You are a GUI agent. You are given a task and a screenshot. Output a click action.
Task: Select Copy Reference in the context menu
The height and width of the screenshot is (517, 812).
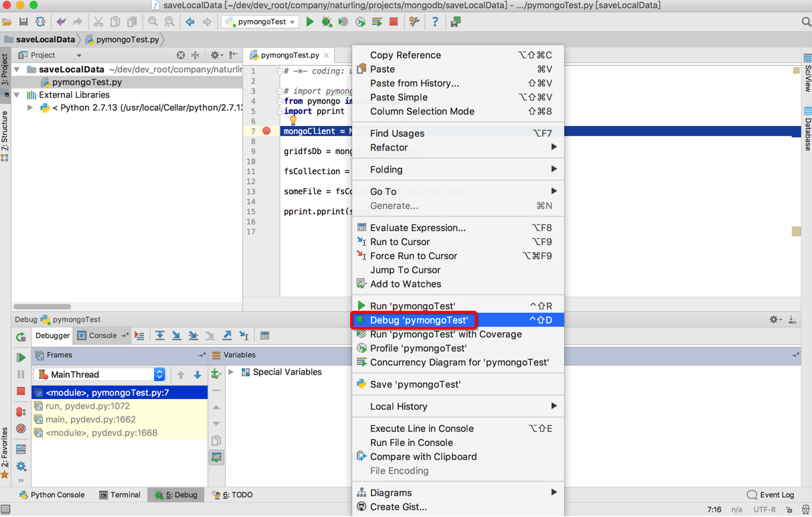[x=458, y=56]
